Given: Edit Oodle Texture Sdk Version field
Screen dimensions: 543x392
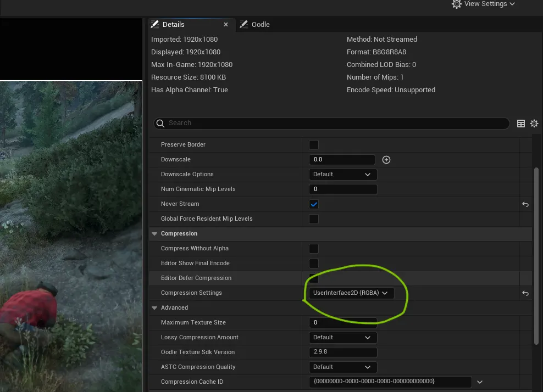Looking at the screenshot, I should (x=343, y=352).
